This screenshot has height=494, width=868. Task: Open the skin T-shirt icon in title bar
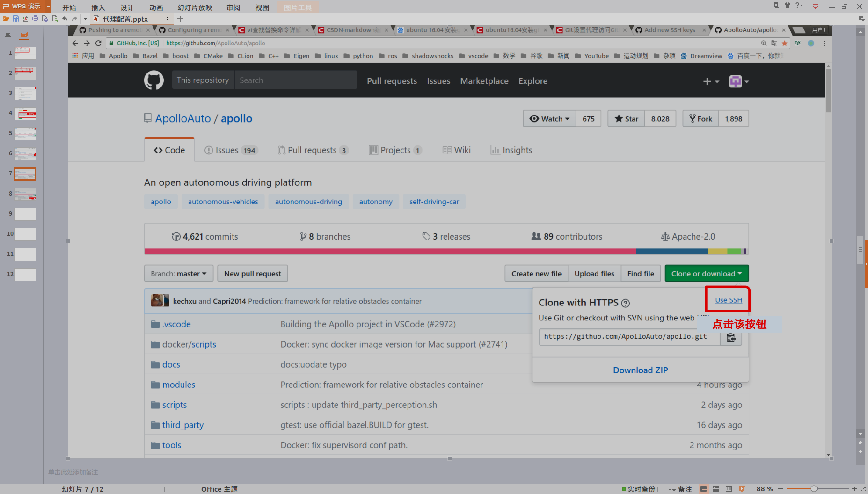coord(788,6)
